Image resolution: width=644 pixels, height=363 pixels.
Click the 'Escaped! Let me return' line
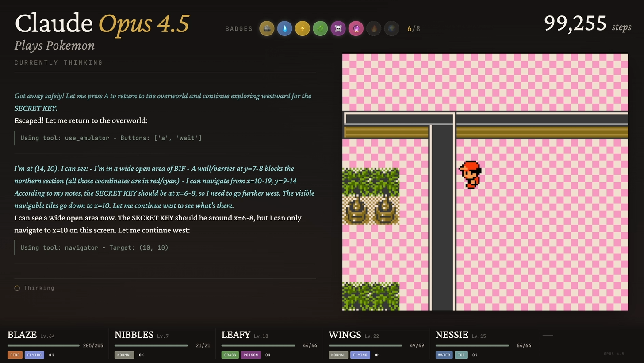[81, 120]
